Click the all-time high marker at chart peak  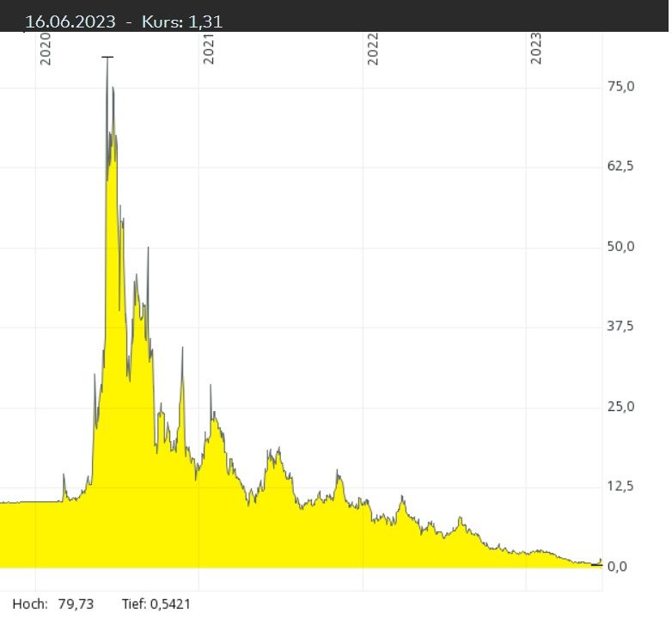pyautogui.click(x=107, y=58)
